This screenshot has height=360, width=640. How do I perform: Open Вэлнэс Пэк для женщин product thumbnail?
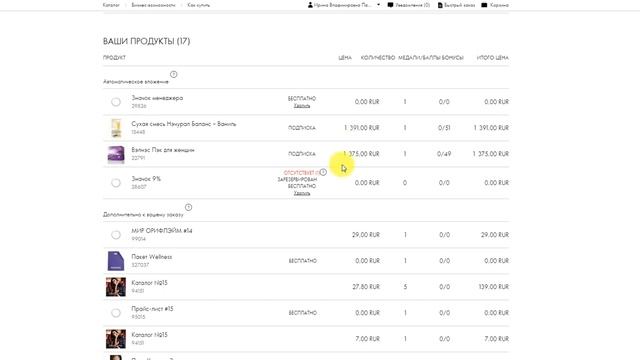pyautogui.click(x=116, y=154)
